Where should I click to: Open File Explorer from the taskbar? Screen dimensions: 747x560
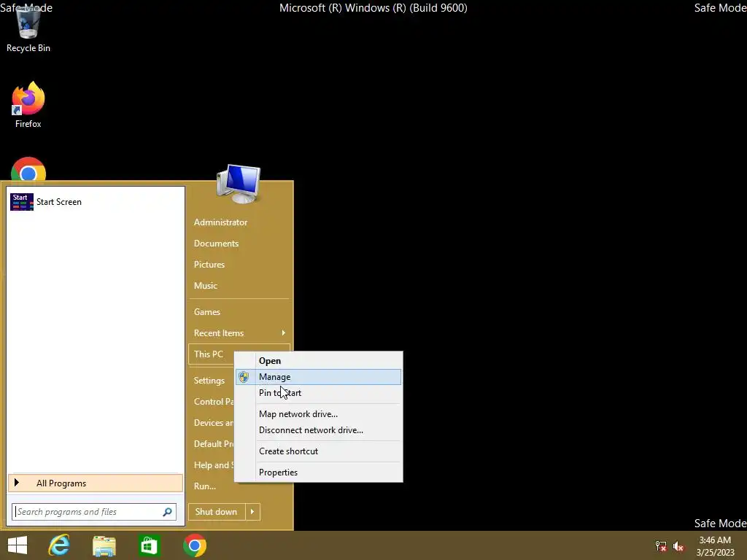pyautogui.click(x=104, y=545)
